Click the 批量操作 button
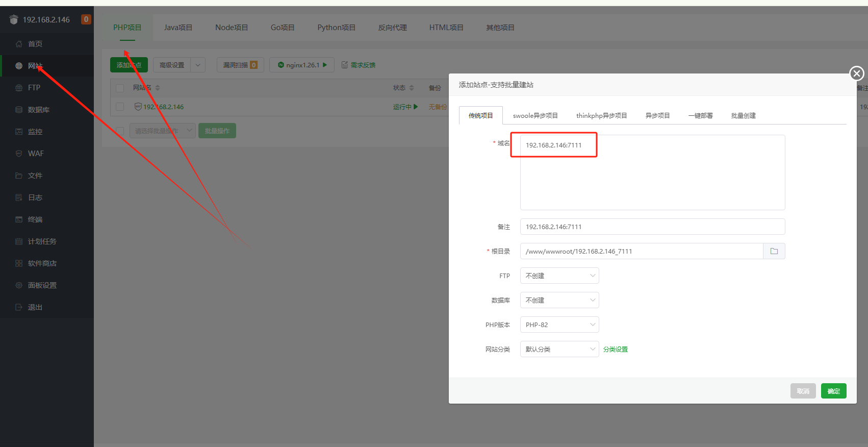This screenshot has width=868, height=447. (x=217, y=131)
